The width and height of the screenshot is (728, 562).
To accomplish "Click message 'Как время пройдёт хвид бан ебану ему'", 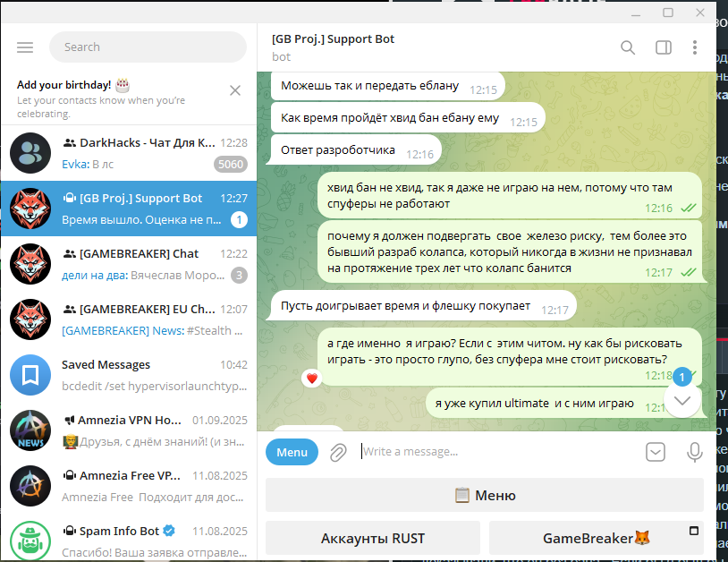I will point(408,118).
